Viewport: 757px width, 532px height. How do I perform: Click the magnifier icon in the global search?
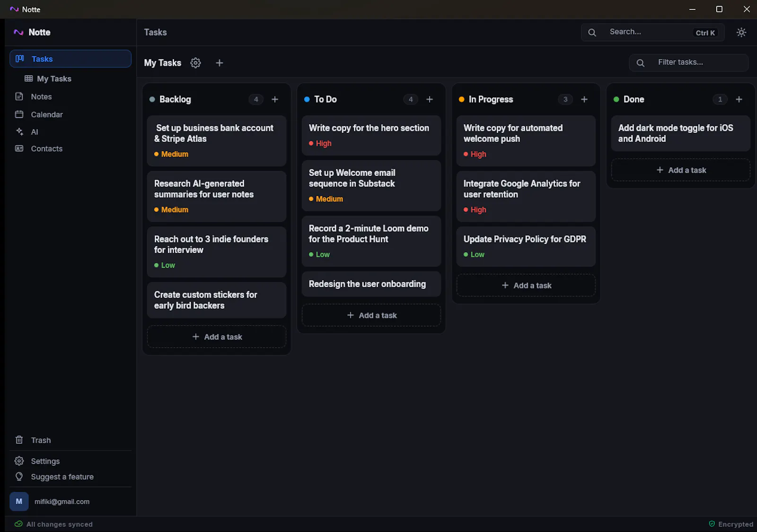point(592,33)
